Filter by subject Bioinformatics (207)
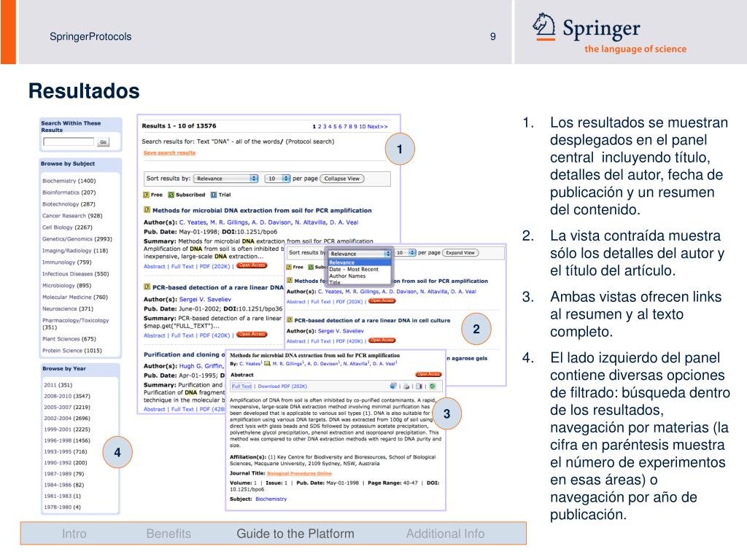Screen dimensions: 747x560 69,192
